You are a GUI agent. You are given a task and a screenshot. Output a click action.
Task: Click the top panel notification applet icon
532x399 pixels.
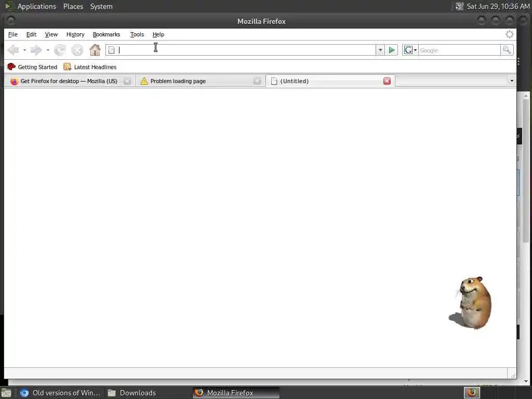(x=459, y=6)
